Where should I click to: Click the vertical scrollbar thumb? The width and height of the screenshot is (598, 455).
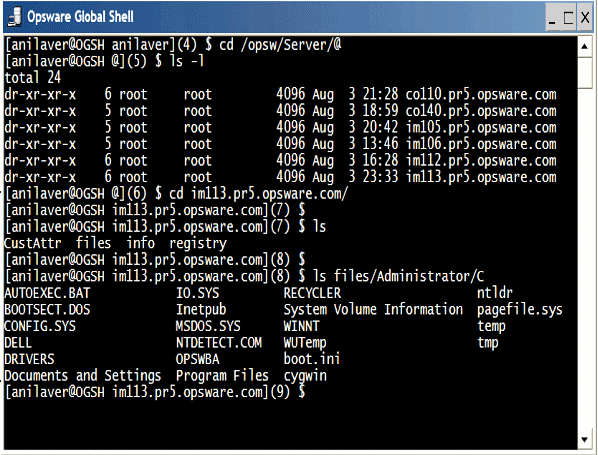[x=584, y=72]
